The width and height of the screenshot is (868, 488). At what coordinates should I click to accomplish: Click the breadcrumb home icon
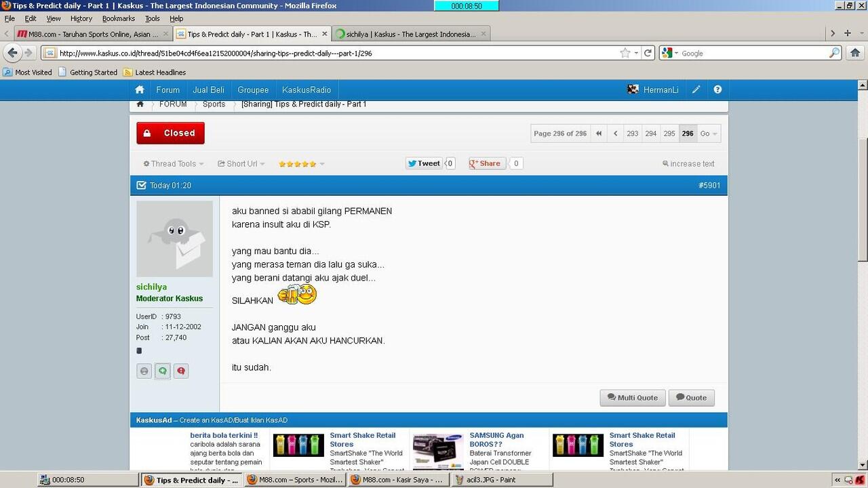(140, 104)
